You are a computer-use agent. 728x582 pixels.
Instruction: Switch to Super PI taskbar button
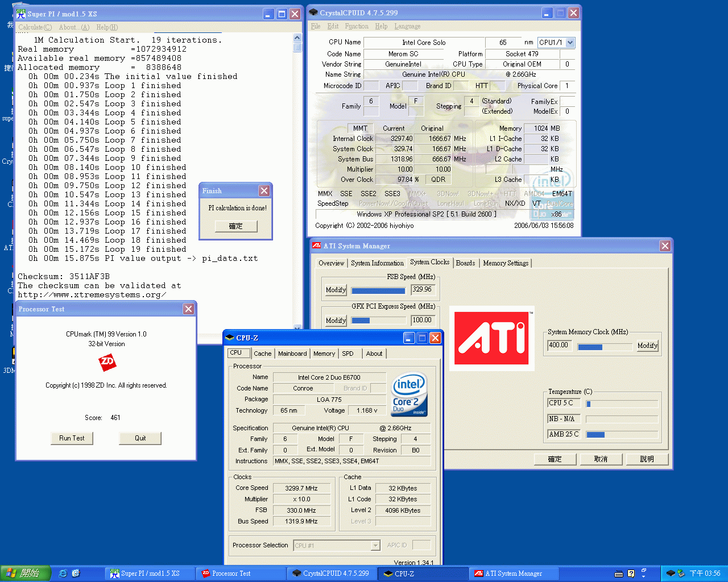(x=150, y=573)
